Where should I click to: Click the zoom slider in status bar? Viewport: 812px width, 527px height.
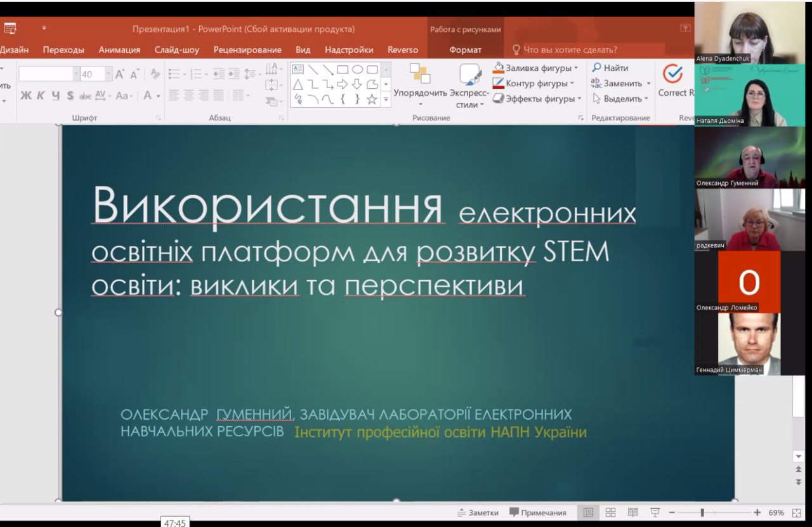tap(702, 512)
